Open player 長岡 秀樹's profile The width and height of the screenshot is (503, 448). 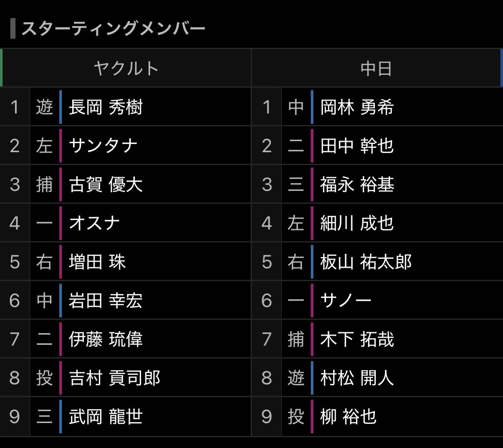pyautogui.click(x=106, y=107)
